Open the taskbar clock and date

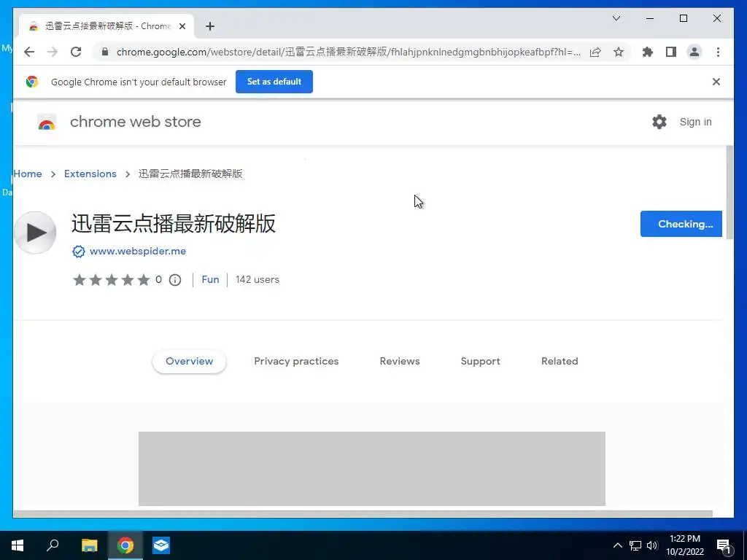click(685, 545)
